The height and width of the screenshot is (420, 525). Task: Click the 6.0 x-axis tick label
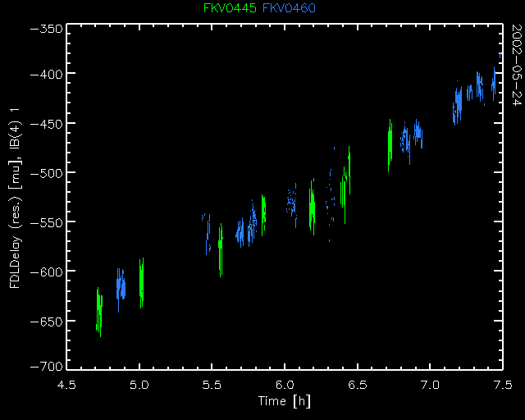pyautogui.click(x=284, y=384)
